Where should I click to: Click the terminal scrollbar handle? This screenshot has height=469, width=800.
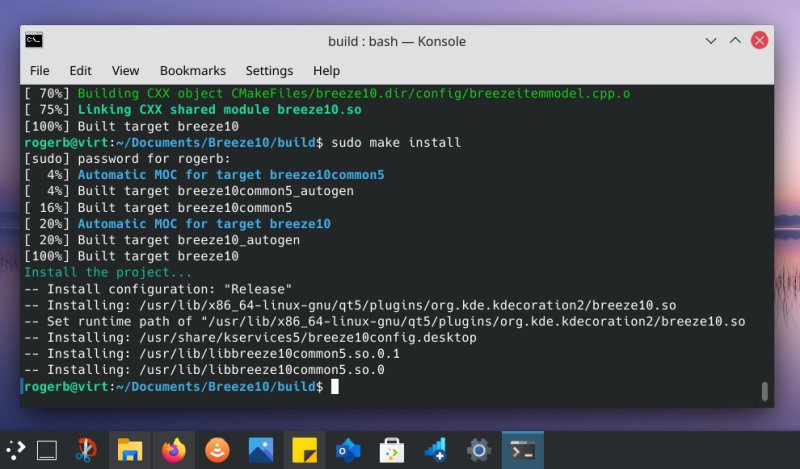click(x=764, y=391)
